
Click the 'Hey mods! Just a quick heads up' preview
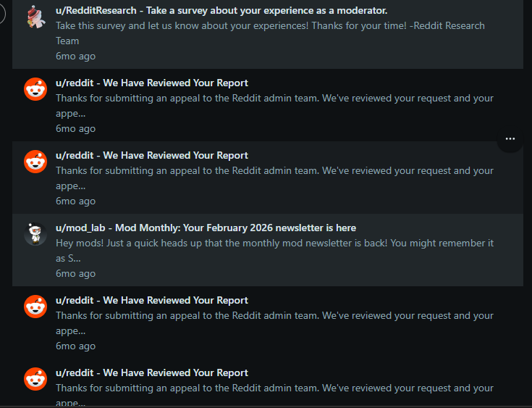(275, 251)
